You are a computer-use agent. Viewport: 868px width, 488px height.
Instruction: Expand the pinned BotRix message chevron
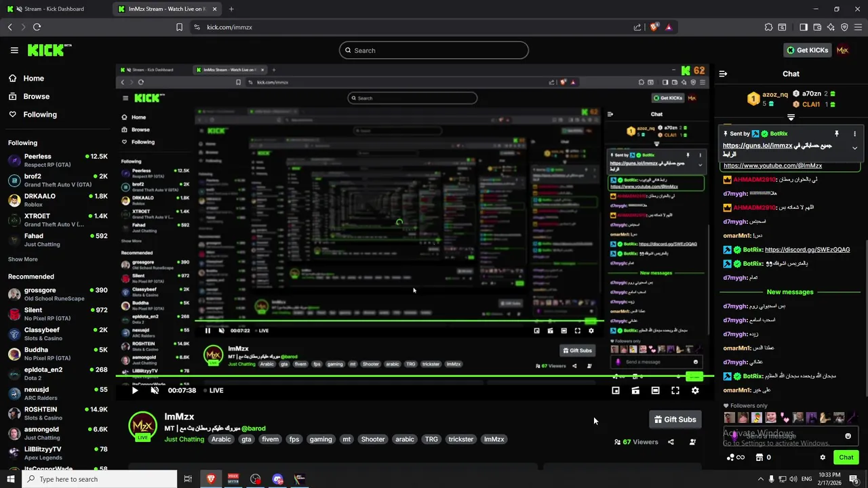click(x=854, y=148)
